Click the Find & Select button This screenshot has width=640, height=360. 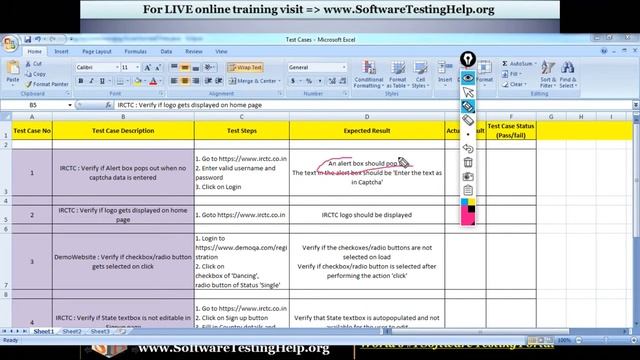coord(568,74)
